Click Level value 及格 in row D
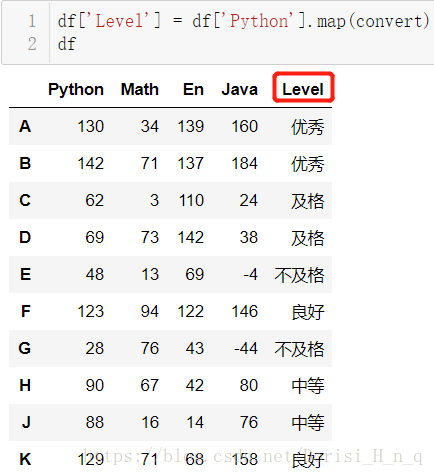Screen dimensions: 434x476 pyautogui.click(x=307, y=238)
